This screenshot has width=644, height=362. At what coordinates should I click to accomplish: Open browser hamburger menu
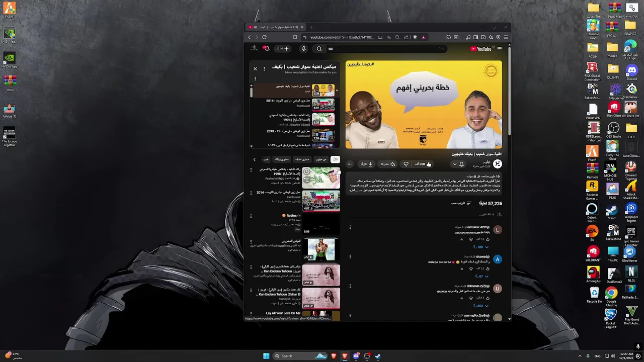(x=506, y=37)
